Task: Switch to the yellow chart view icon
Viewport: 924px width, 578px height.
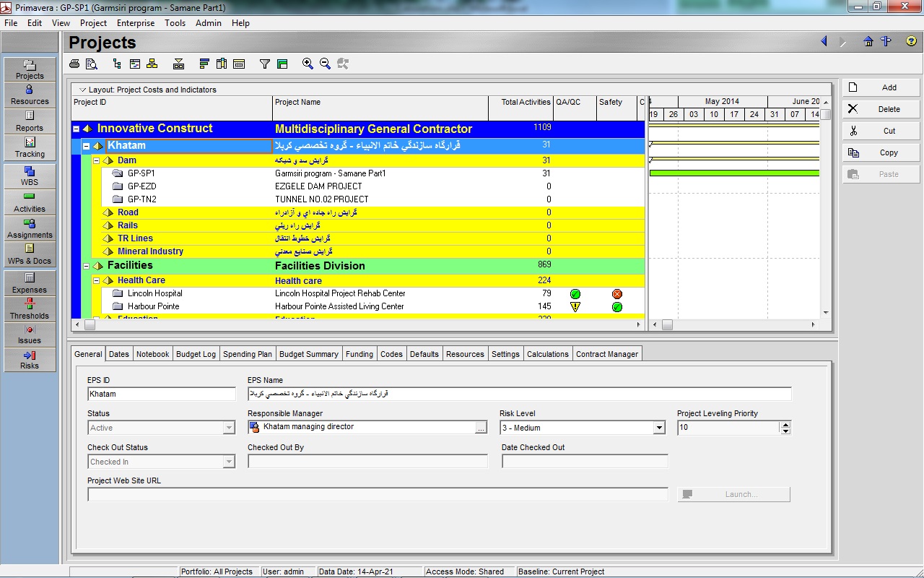Action: 152,64
